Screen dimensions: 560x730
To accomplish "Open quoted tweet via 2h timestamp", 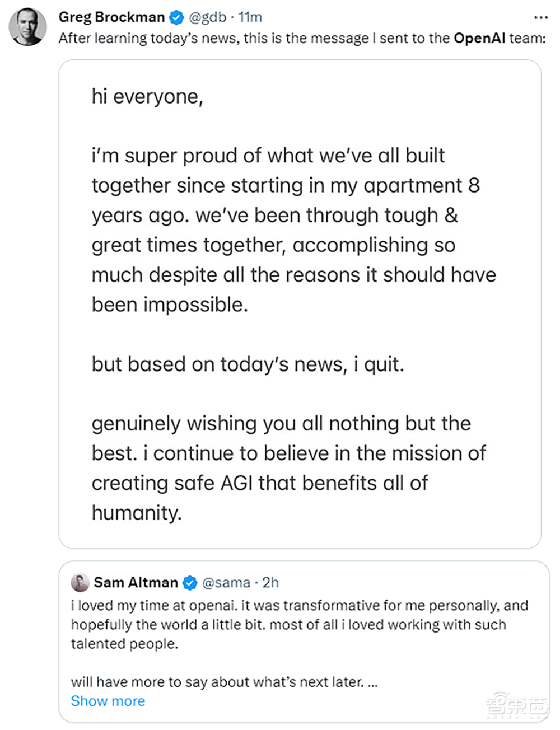I will 270,583.
